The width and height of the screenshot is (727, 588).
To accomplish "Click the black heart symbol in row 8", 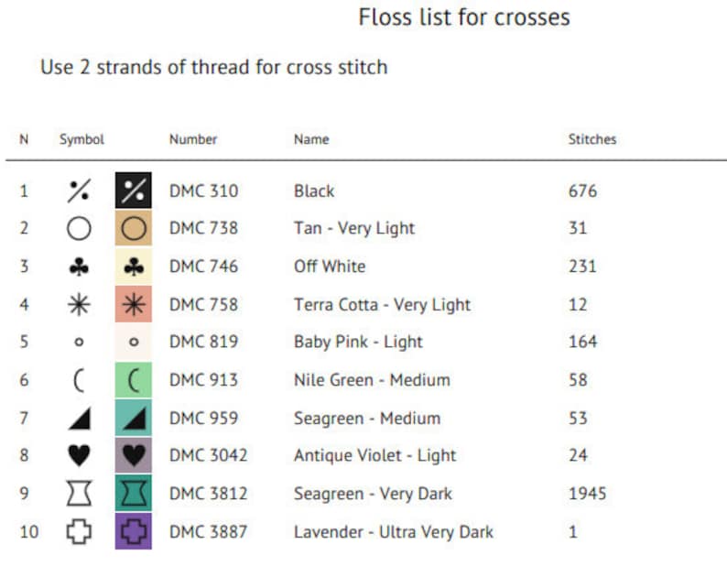I will coord(80,455).
